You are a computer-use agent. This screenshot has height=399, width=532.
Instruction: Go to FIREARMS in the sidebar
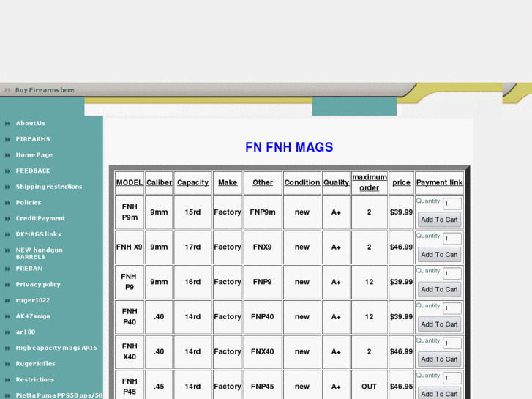pyautogui.click(x=33, y=139)
